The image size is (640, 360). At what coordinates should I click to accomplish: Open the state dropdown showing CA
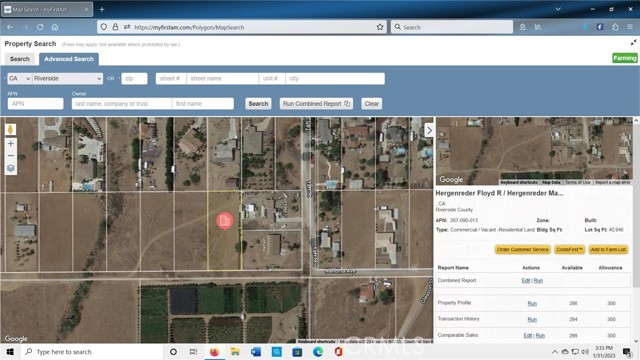click(x=19, y=78)
